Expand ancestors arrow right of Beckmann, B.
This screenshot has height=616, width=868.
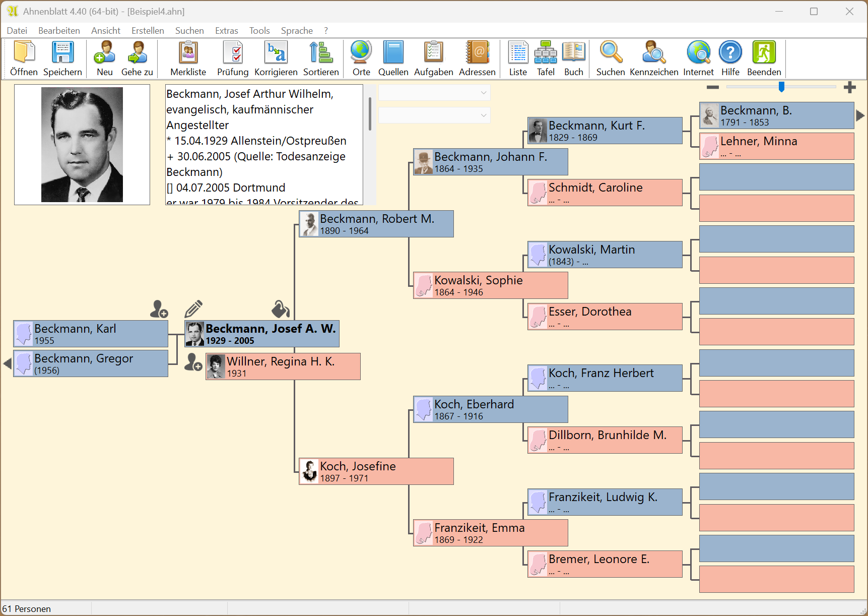(860, 115)
